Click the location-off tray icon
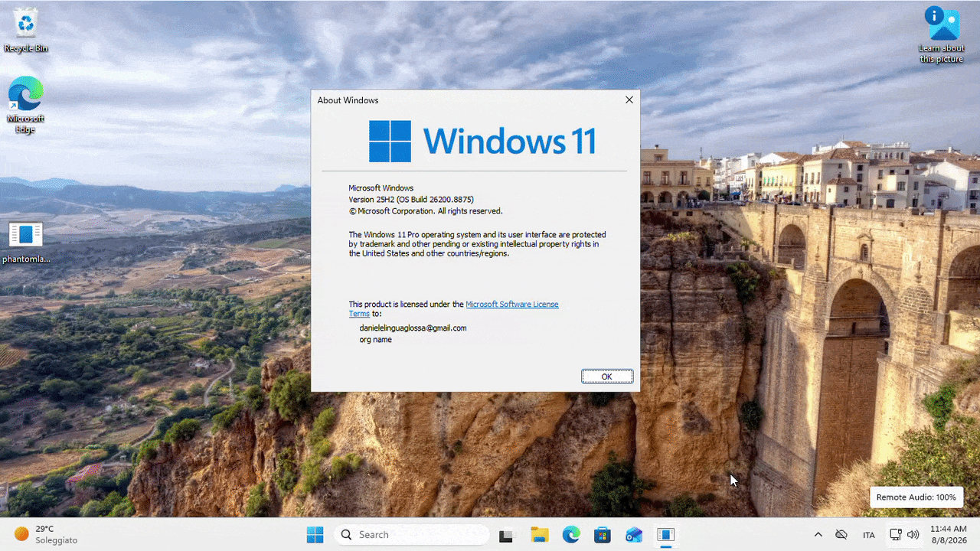 point(841,535)
